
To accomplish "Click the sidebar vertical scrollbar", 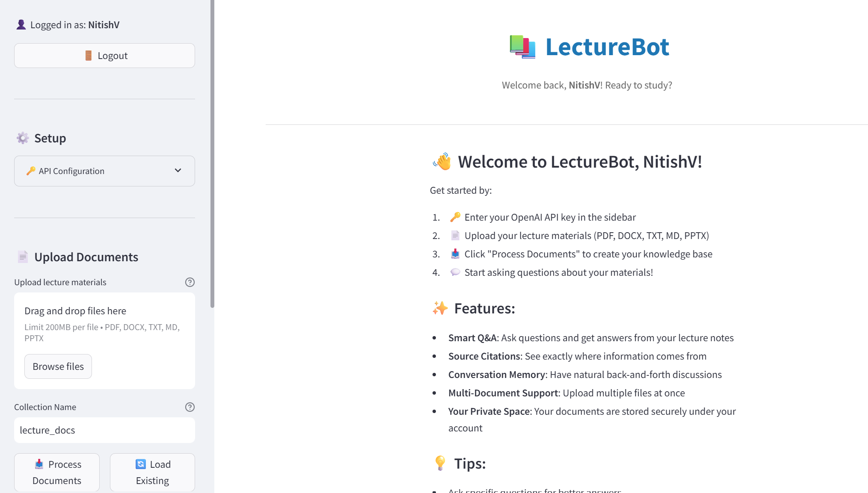I will tap(212, 154).
